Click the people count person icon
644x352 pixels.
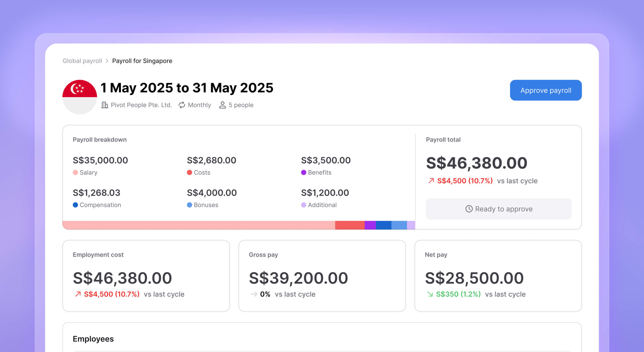coord(222,105)
